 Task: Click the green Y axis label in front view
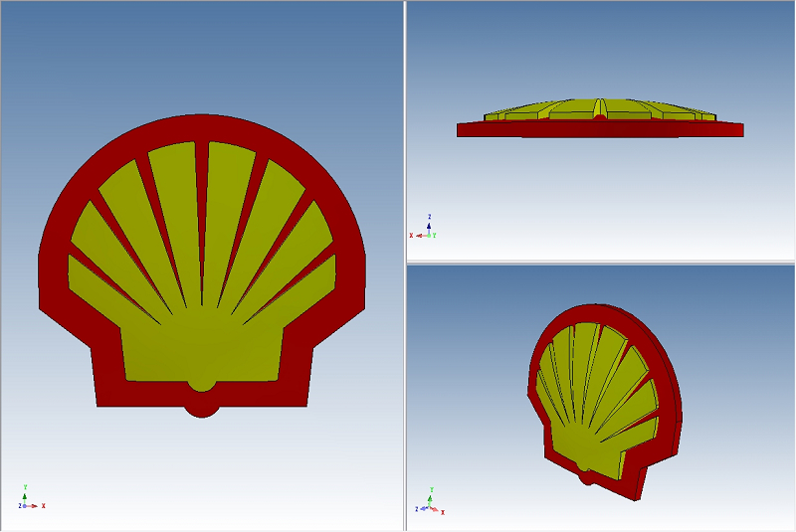[x=25, y=487]
